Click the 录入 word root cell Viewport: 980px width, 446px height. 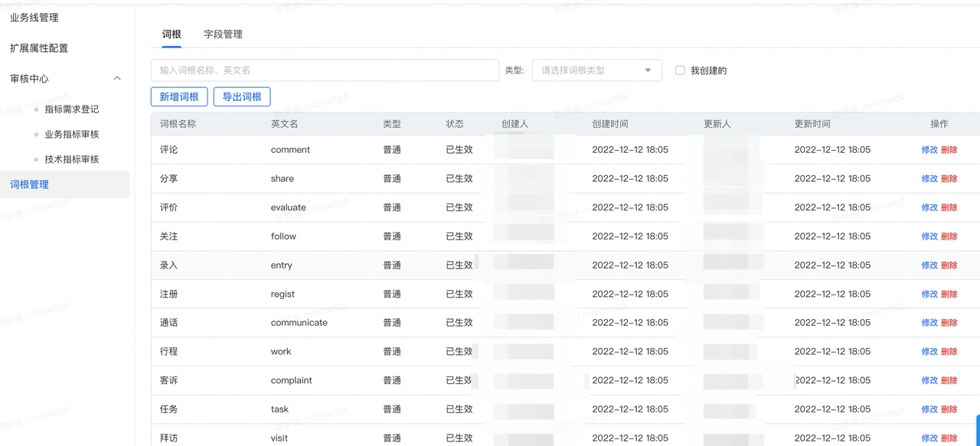pyautogui.click(x=168, y=265)
